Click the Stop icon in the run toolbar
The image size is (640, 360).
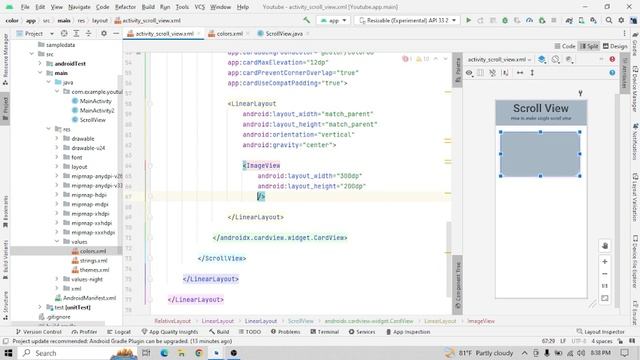click(554, 20)
